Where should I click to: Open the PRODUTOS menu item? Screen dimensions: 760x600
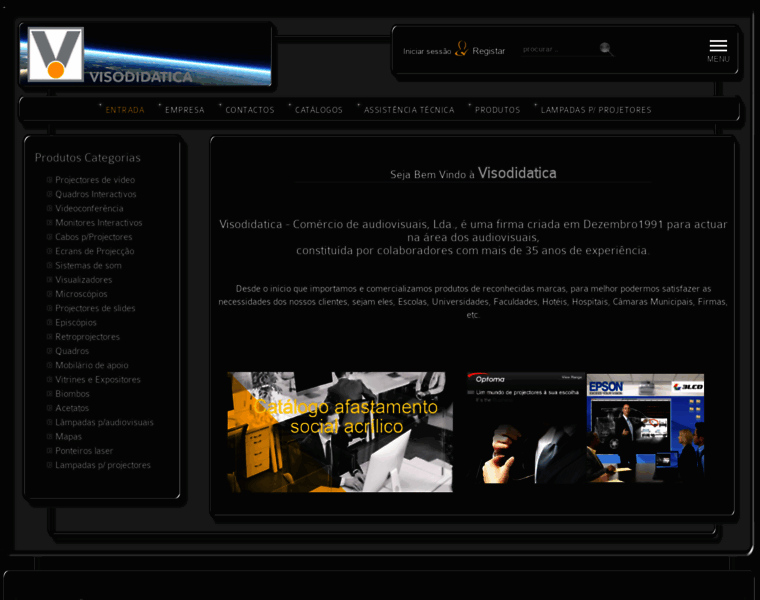[x=497, y=110]
